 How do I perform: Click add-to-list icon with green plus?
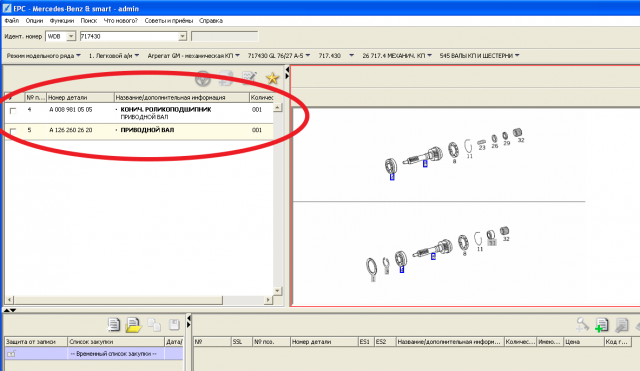point(602,325)
